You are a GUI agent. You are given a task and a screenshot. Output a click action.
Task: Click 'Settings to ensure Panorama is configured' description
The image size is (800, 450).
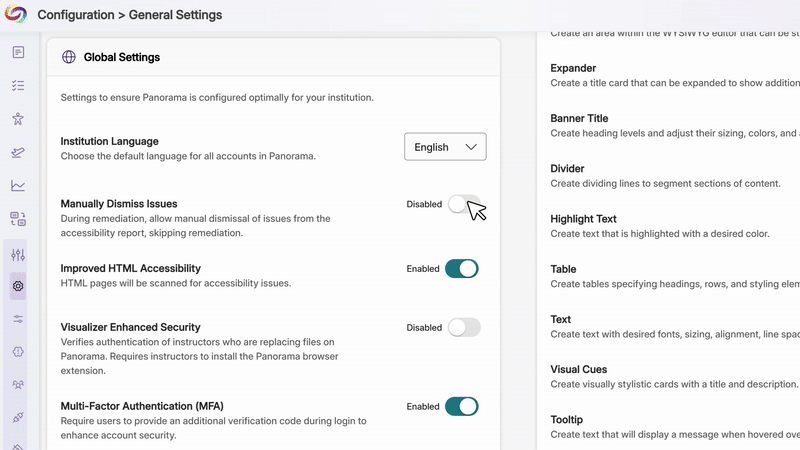point(217,97)
